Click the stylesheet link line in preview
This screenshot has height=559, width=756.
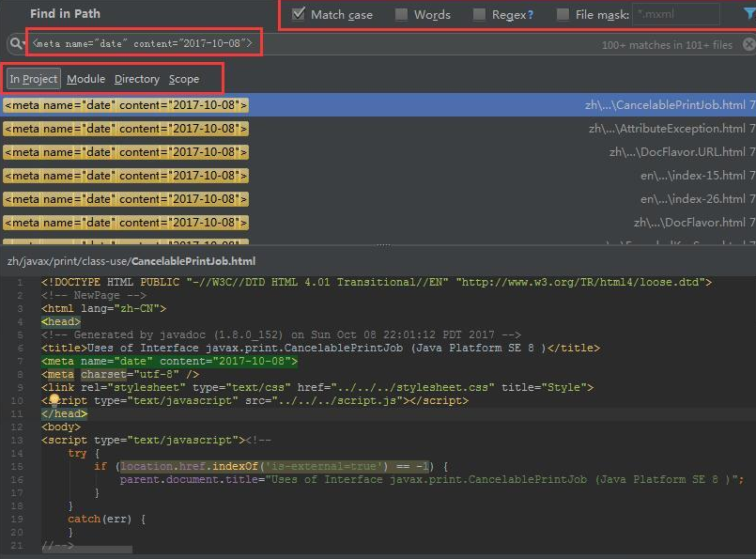click(317, 387)
